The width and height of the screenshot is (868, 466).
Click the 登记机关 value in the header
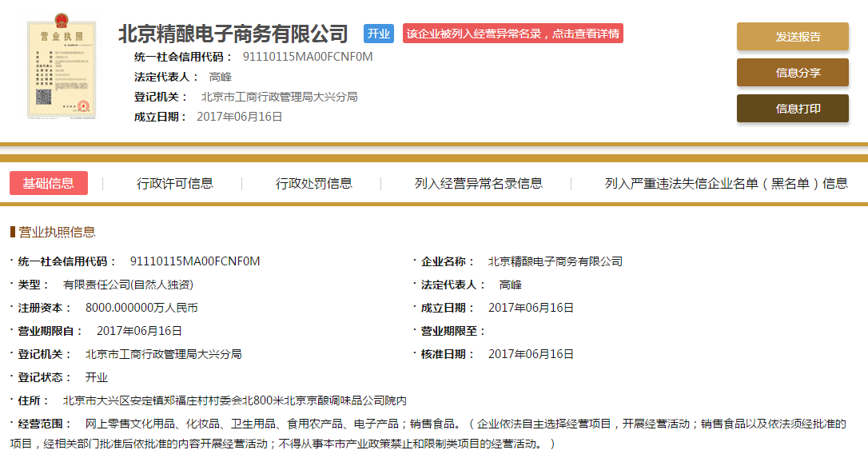click(x=279, y=97)
